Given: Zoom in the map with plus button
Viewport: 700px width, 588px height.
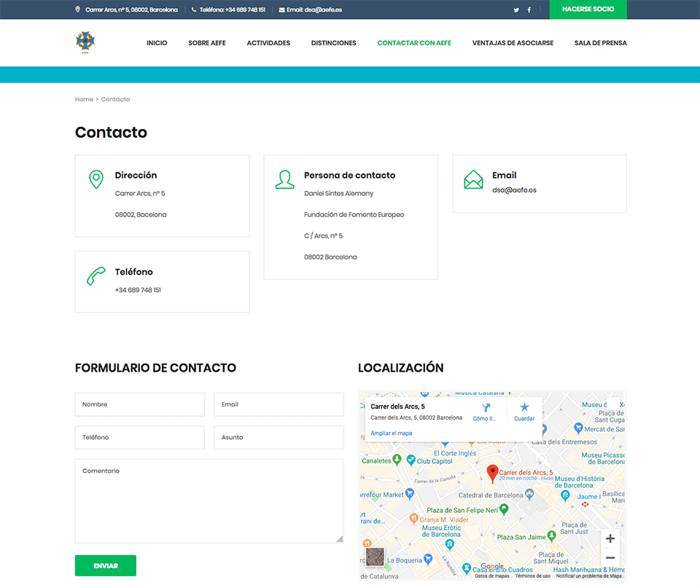Looking at the screenshot, I should [610, 539].
